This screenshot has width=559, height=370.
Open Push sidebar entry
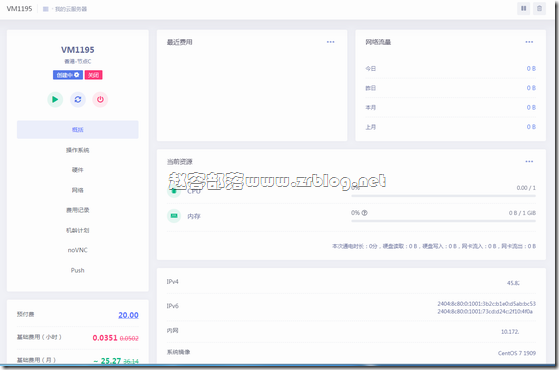(78, 270)
